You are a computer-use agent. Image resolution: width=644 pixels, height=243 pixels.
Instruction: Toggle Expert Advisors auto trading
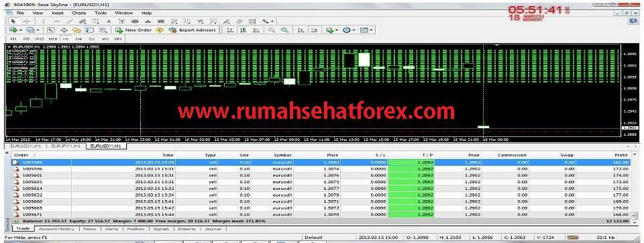tap(192, 30)
